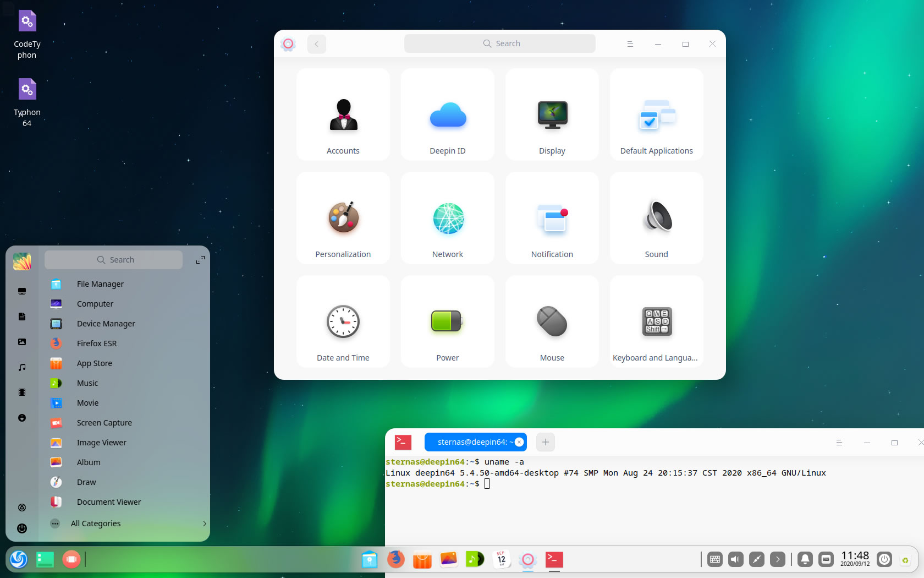
Task: Open Calendar from the dock
Action: [502, 560]
